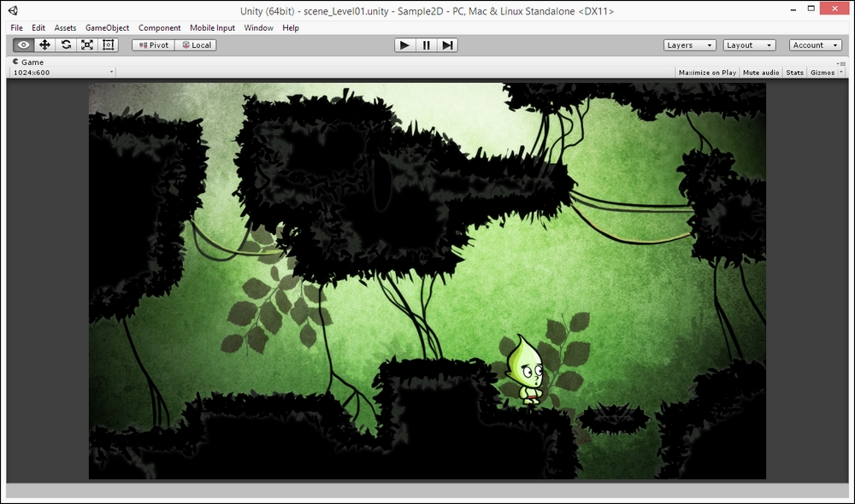Toggle Maximize on Play
Viewport: 855px width, 504px height.
tap(707, 73)
